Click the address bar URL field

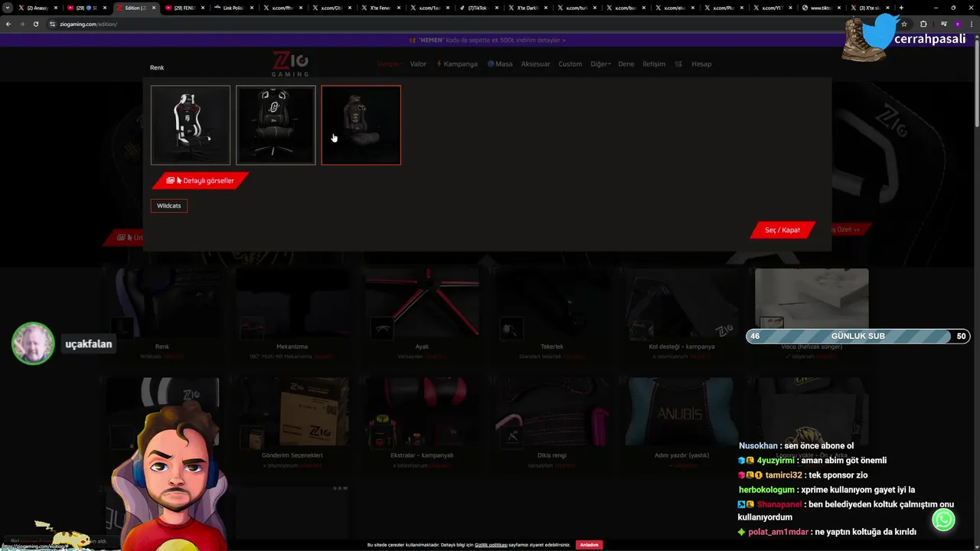pos(459,24)
